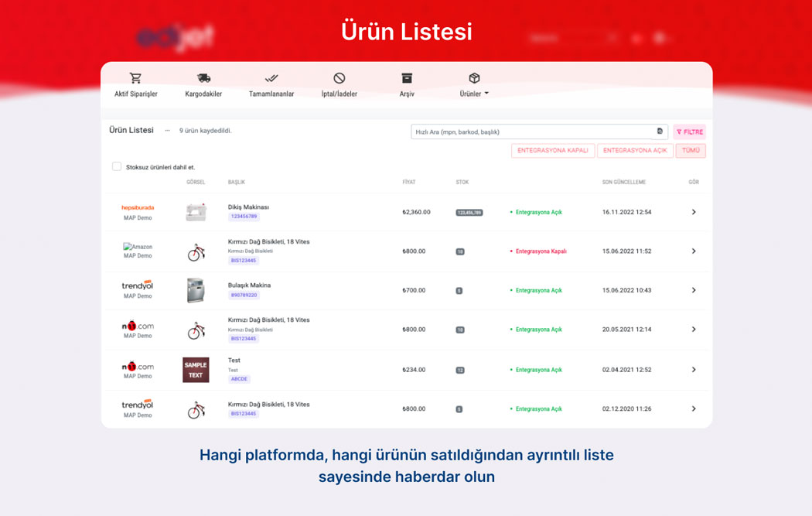Expand the Test product row chevron
The height and width of the screenshot is (516, 812).
[694, 370]
